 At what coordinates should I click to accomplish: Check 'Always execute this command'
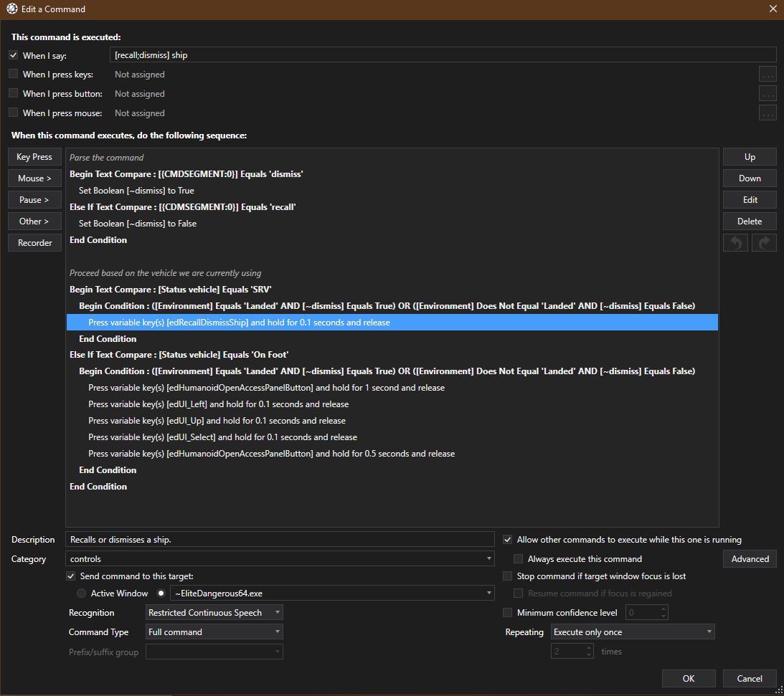coord(519,558)
